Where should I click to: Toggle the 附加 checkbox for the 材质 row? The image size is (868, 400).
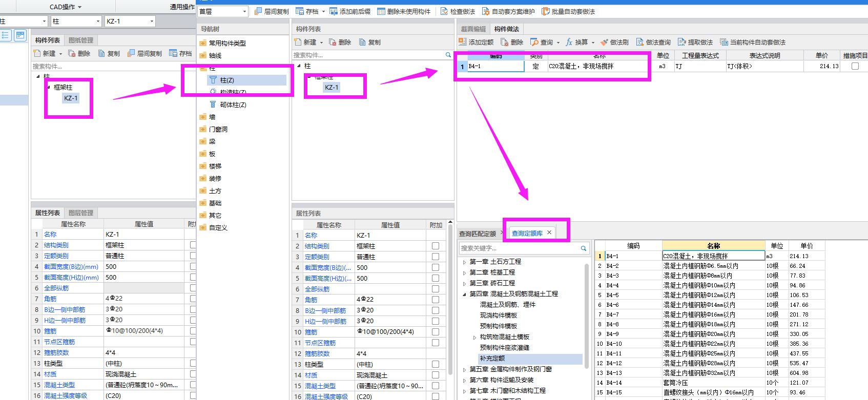tap(436, 375)
